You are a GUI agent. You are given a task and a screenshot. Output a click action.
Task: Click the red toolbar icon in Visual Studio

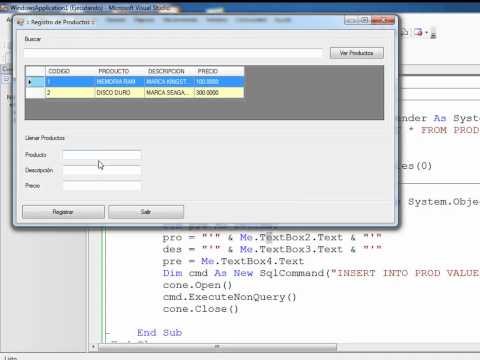point(419,32)
